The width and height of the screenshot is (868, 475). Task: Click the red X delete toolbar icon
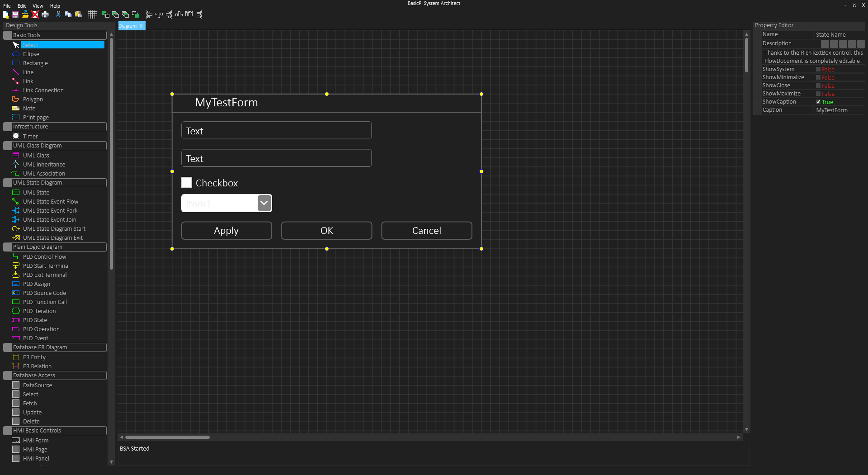pos(35,14)
